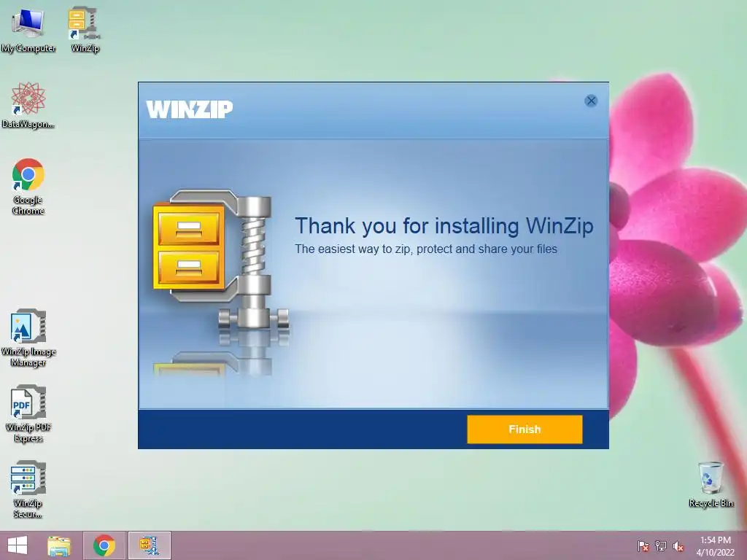Switch to Chrome in the taskbar
Screen dimensions: 747x560
coord(104,545)
